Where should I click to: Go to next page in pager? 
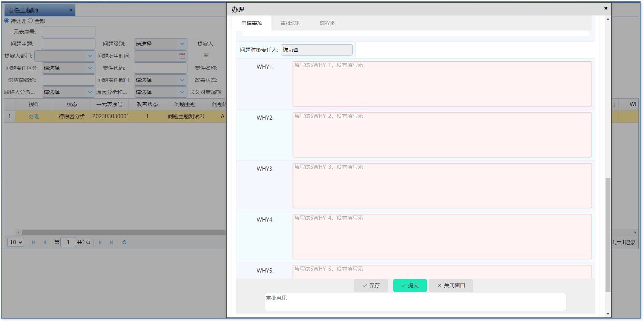coord(100,242)
